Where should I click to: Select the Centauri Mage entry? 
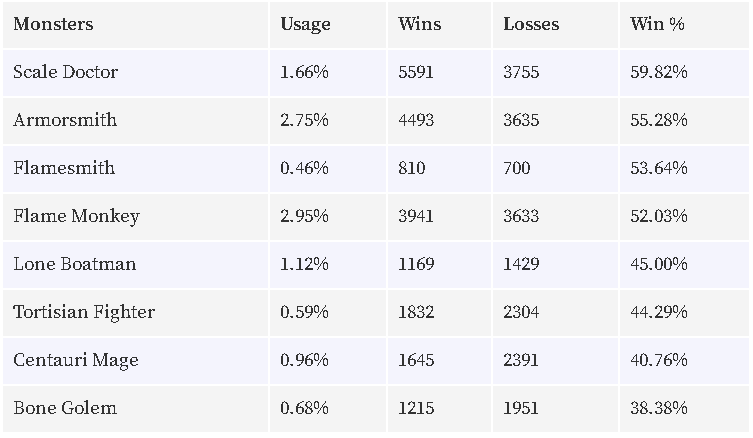click(76, 360)
